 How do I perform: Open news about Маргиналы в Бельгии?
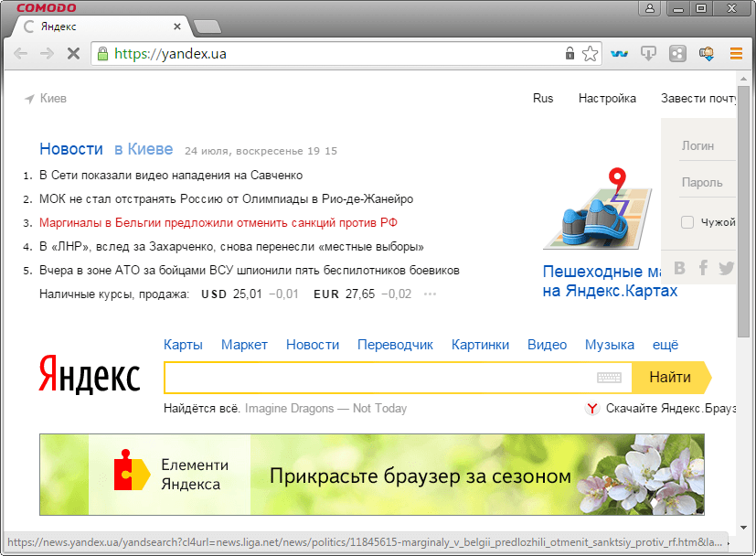click(x=218, y=223)
